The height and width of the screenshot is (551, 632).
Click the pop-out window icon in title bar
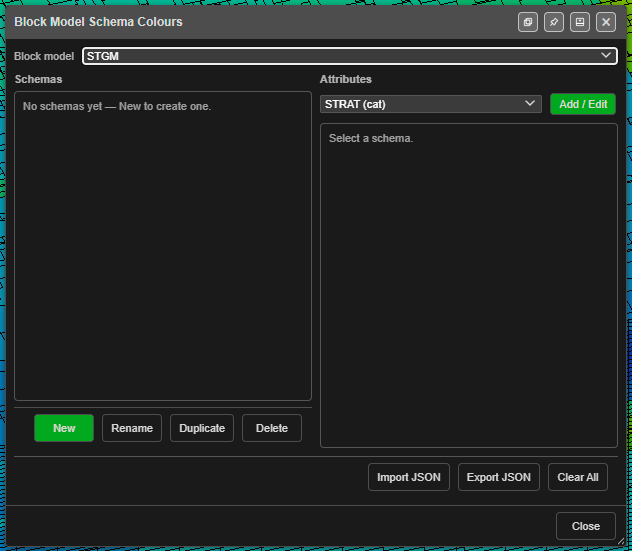(528, 22)
